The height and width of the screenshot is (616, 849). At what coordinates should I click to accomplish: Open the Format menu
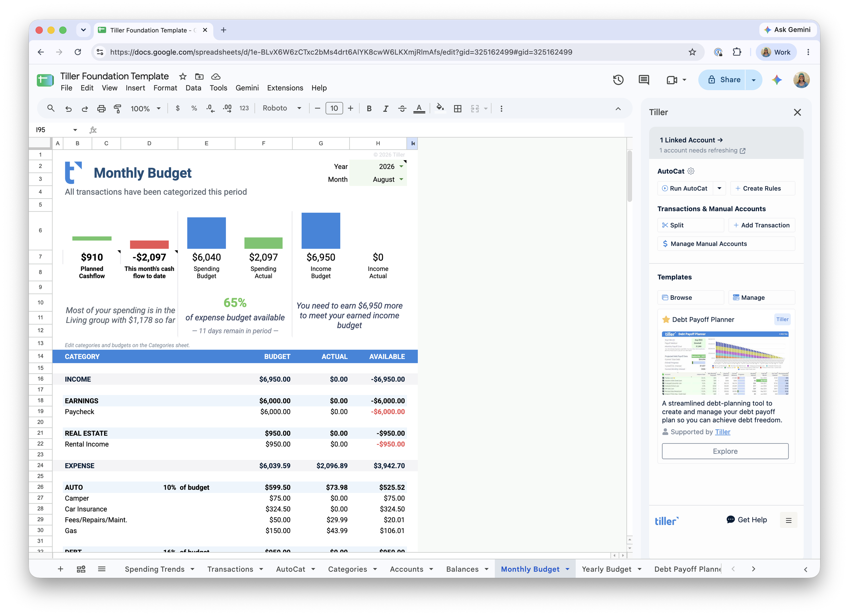165,88
